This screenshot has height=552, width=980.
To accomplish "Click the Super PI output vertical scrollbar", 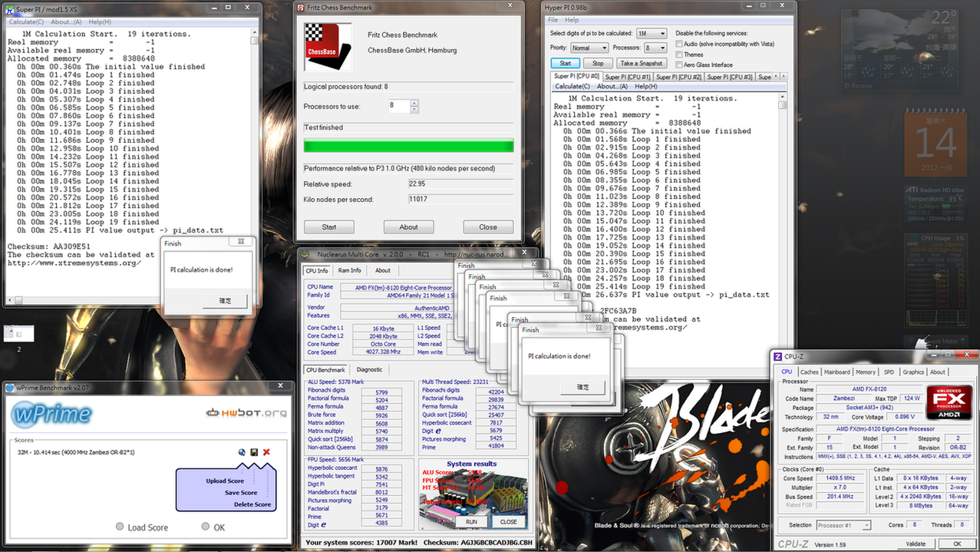I will (255, 161).
